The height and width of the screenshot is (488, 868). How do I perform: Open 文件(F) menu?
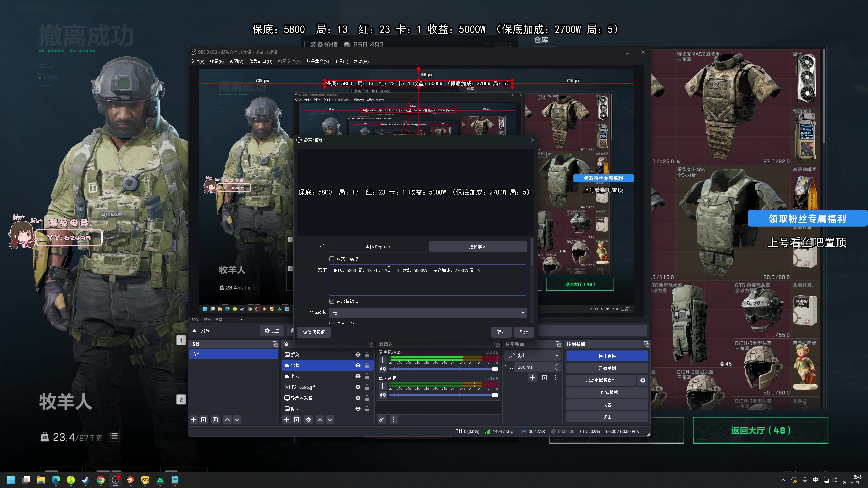tap(197, 61)
